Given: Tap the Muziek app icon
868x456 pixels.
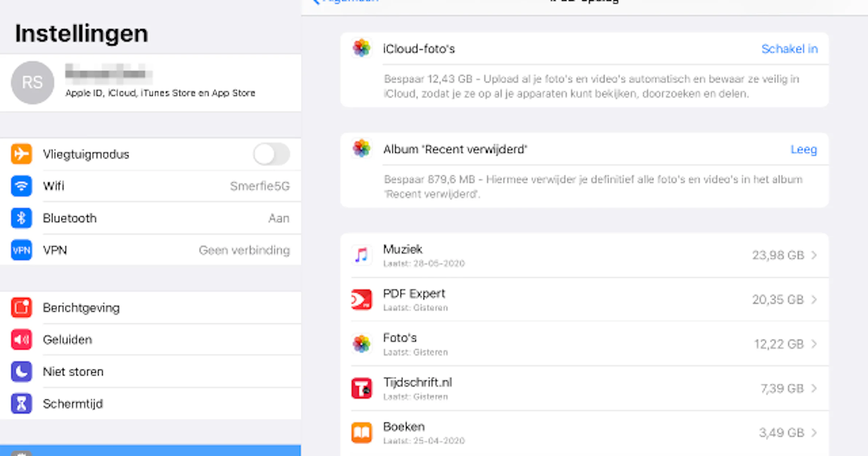Looking at the screenshot, I should 361,255.
